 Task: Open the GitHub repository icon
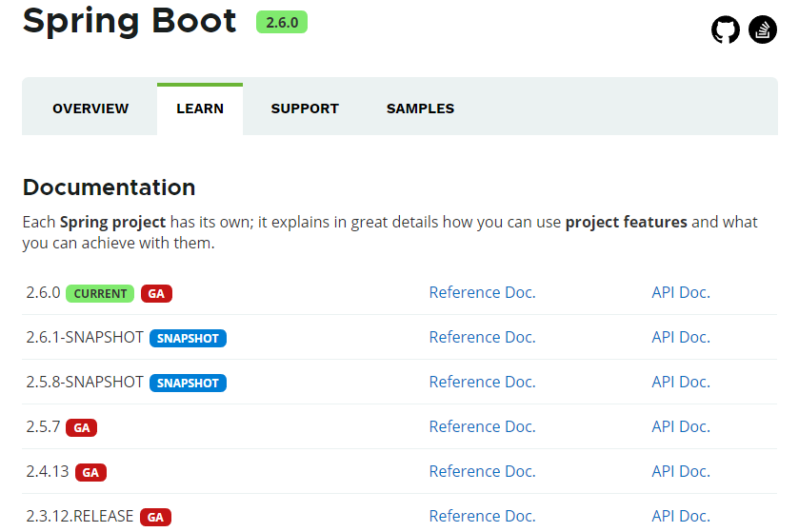point(725,30)
